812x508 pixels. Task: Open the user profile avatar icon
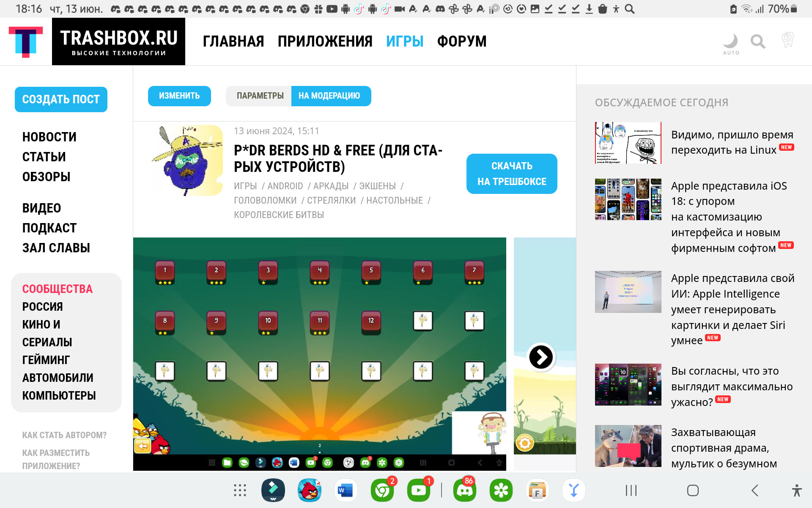point(787,41)
